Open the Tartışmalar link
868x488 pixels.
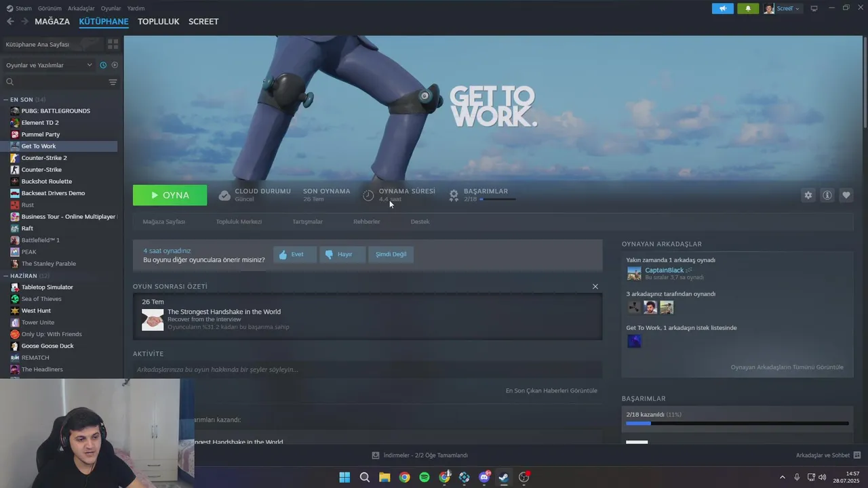tap(307, 222)
